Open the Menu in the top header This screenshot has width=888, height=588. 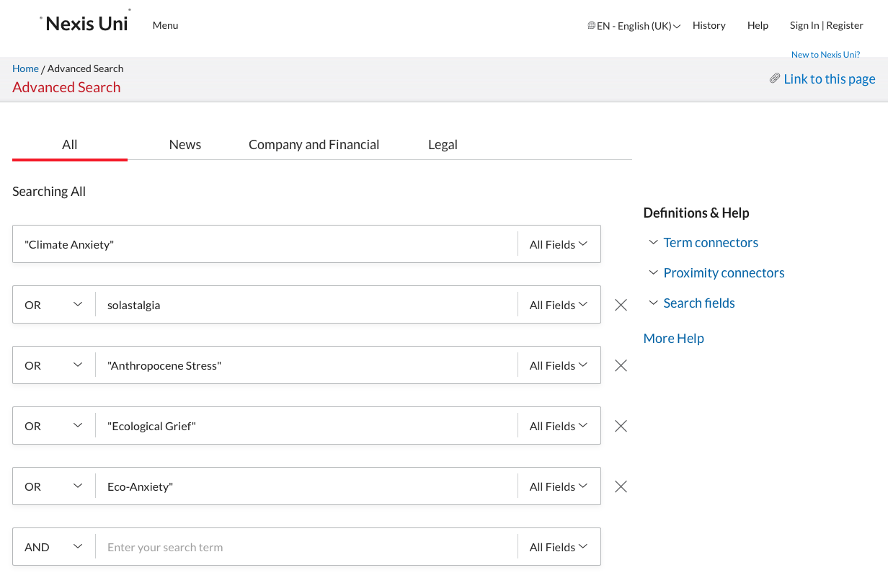coord(165,25)
